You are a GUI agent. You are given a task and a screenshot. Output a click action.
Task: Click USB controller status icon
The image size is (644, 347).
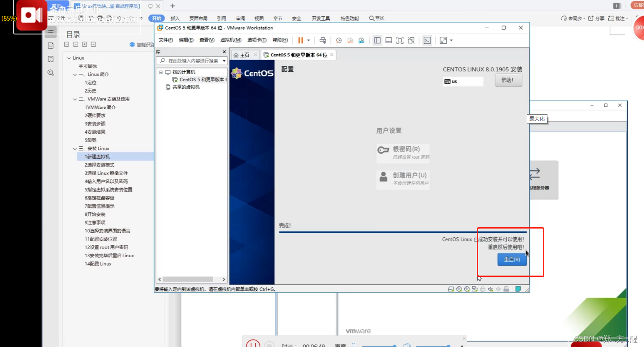(506, 289)
